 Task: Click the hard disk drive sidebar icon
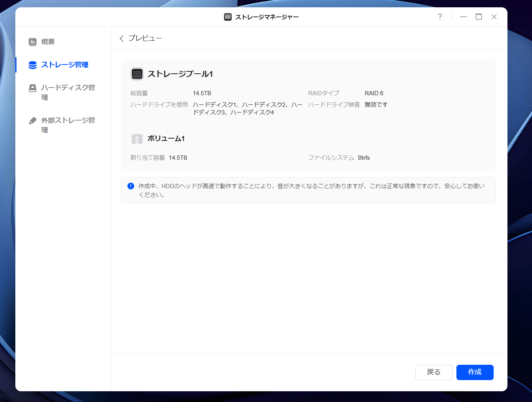[33, 88]
